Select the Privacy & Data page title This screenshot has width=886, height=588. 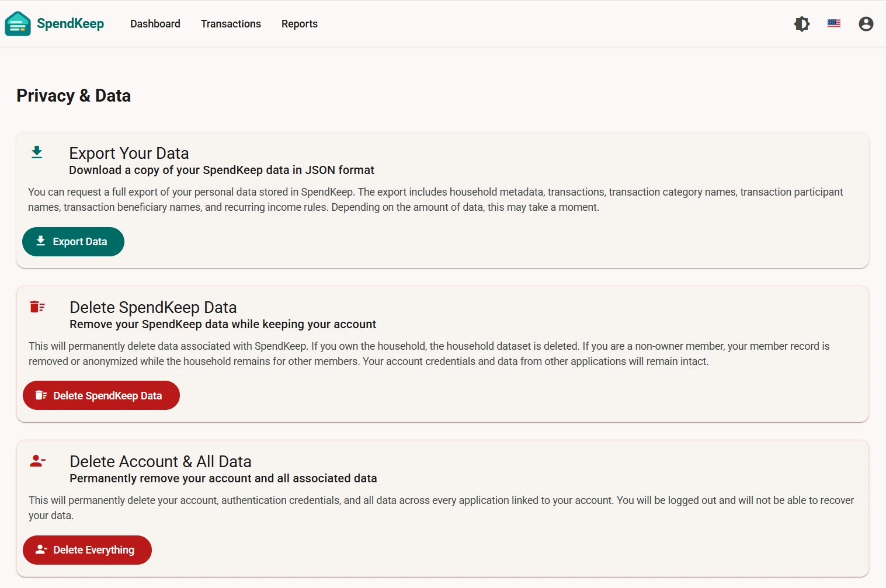74,96
